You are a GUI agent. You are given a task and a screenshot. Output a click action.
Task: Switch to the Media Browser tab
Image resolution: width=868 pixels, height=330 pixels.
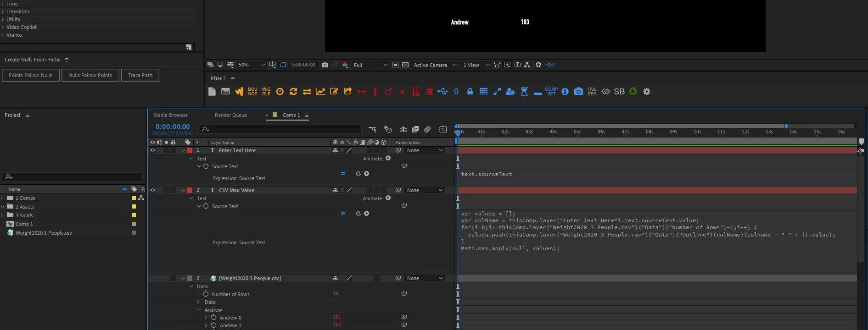point(170,115)
